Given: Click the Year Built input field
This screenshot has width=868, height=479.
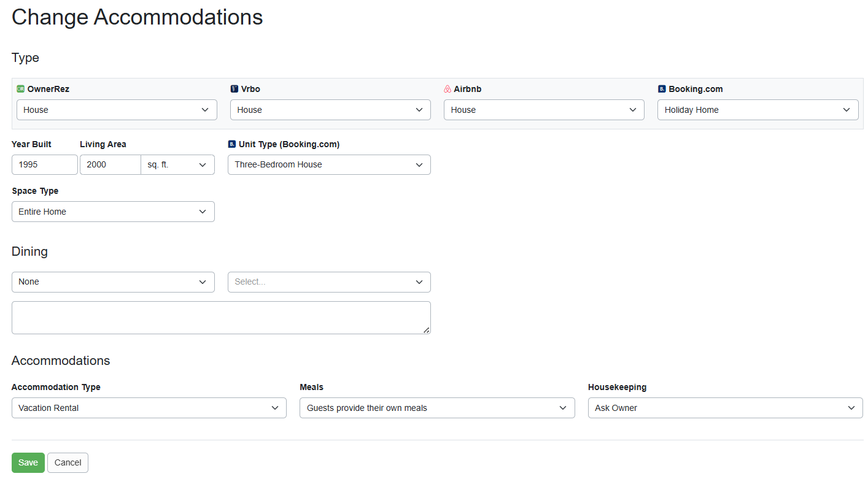Looking at the screenshot, I should [x=44, y=164].
